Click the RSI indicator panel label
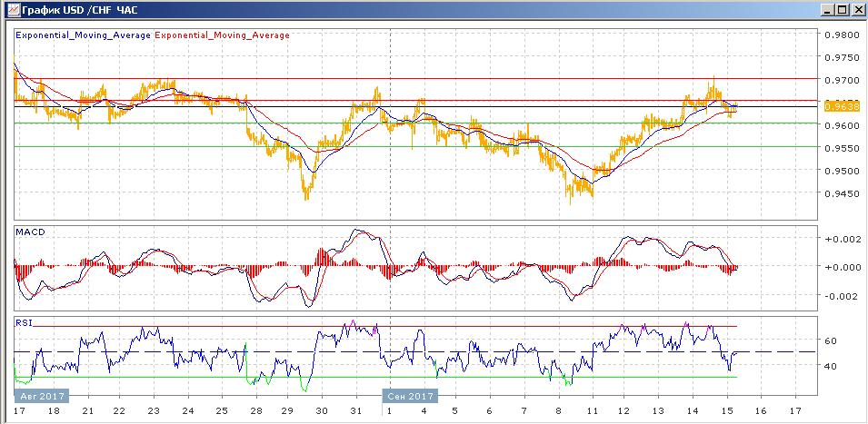This screenshot has width=868, height=424. [x=24, y=323]
